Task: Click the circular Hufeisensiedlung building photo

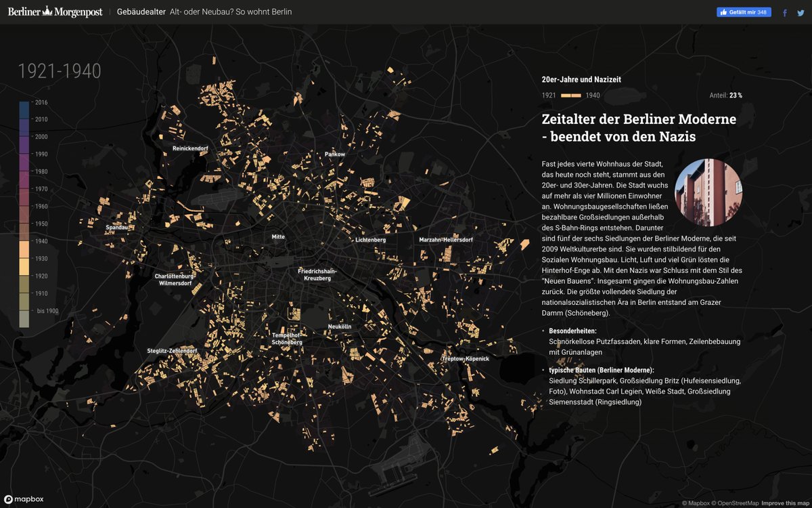Action: coord(709,193)
